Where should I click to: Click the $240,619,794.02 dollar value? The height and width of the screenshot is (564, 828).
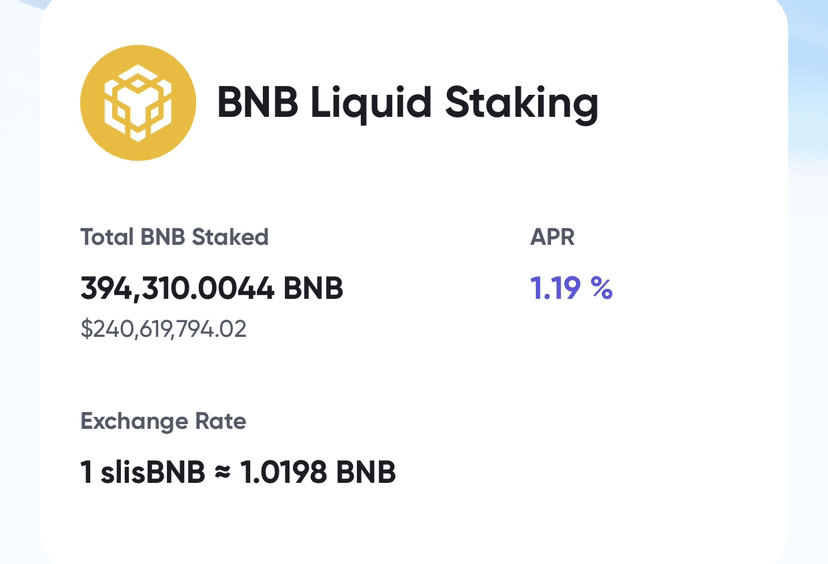click(163, 328)
